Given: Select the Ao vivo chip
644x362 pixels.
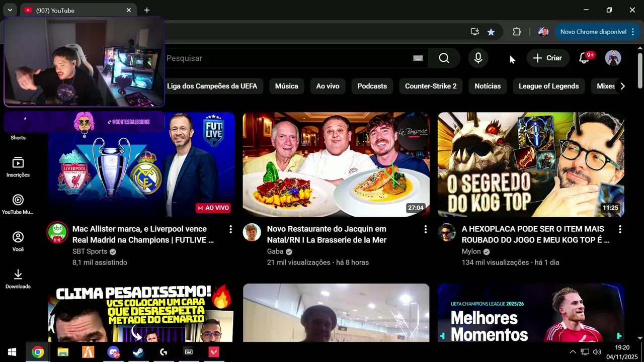Looking at the screenshot, I should tap(328, 86).
